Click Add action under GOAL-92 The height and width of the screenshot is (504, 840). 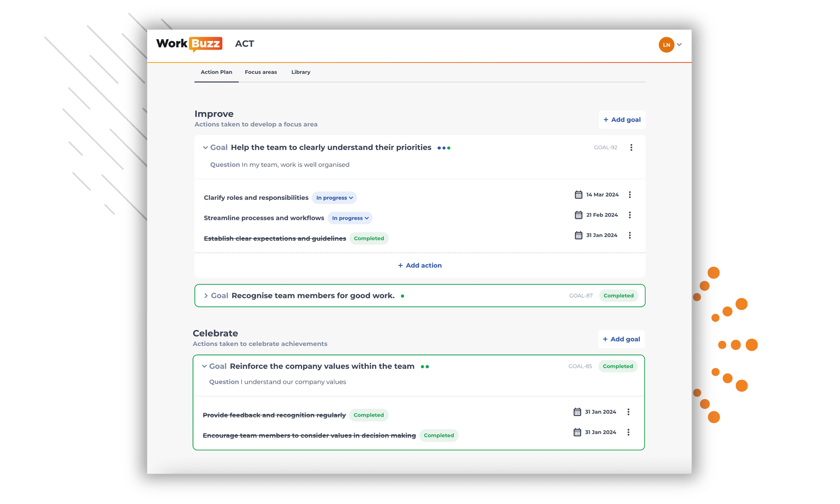pos(419,265)
